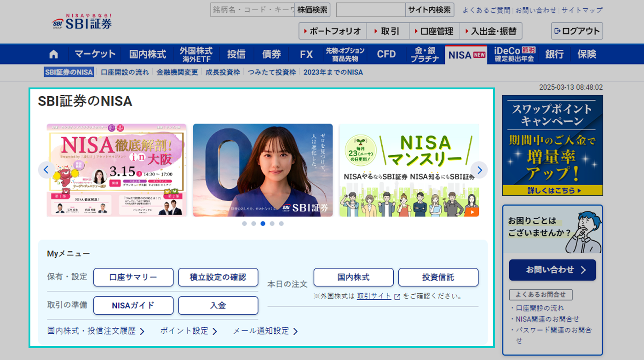Open スワップポイントキャンペーン ad banner
The width and height of the screenshot is (644, 360).
point(552,145)
